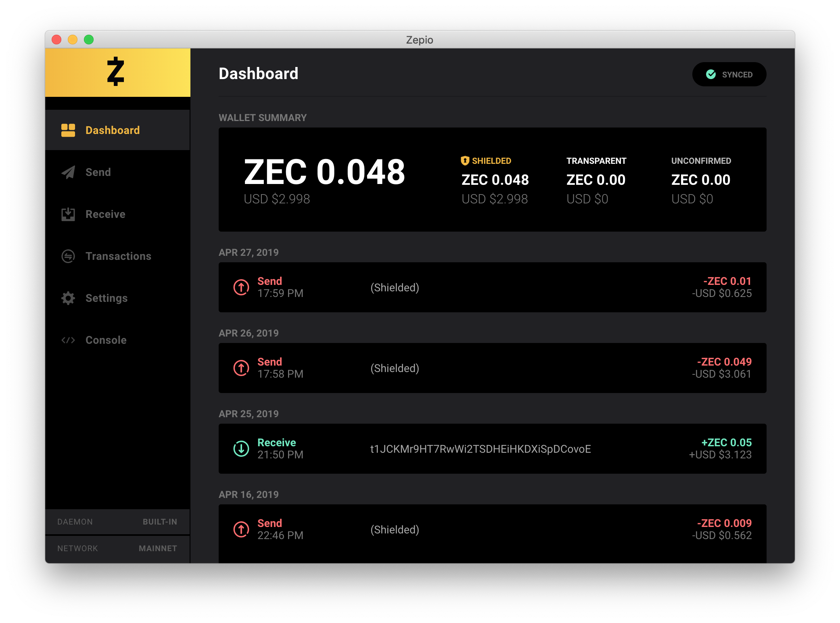Click the up-arrow icon on 17:59 send
840x623 pixels.
coord(241,287)
